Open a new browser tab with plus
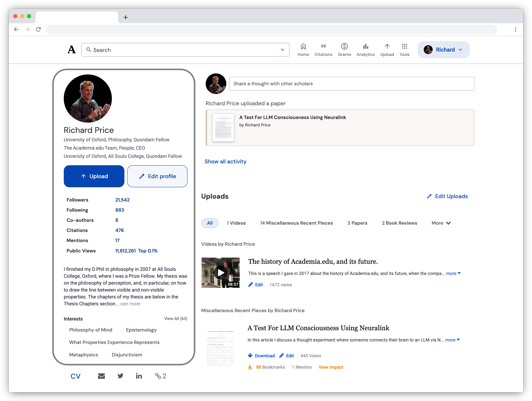Viewport: 532px width, 401px height. tap(126, 17)
